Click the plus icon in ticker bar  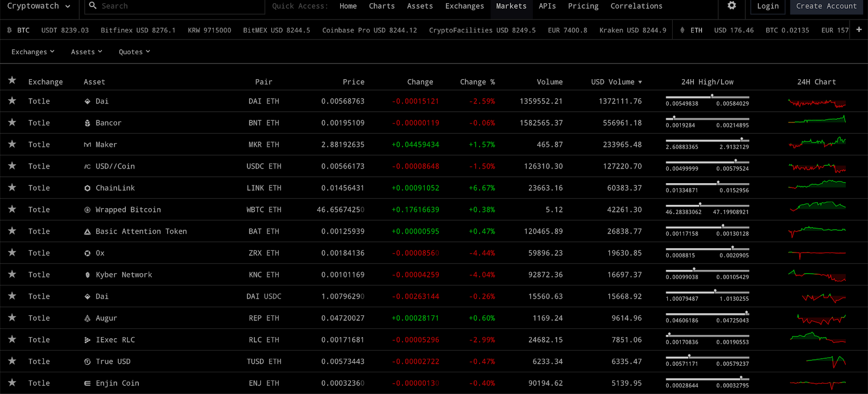[859, 30]
